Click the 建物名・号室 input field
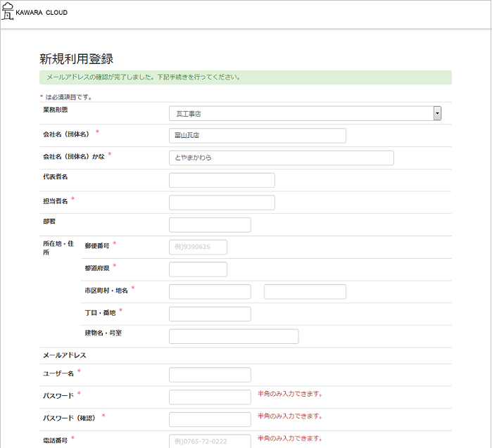492x448 pixels. (x=234, y=336)
